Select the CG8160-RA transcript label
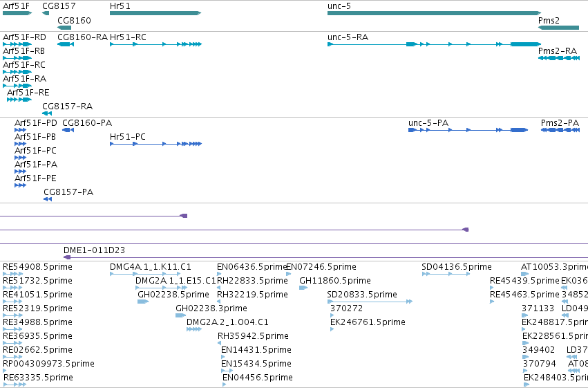Image resolution: width=588 pixels, height=388 pixels. (x=82, y=37)
